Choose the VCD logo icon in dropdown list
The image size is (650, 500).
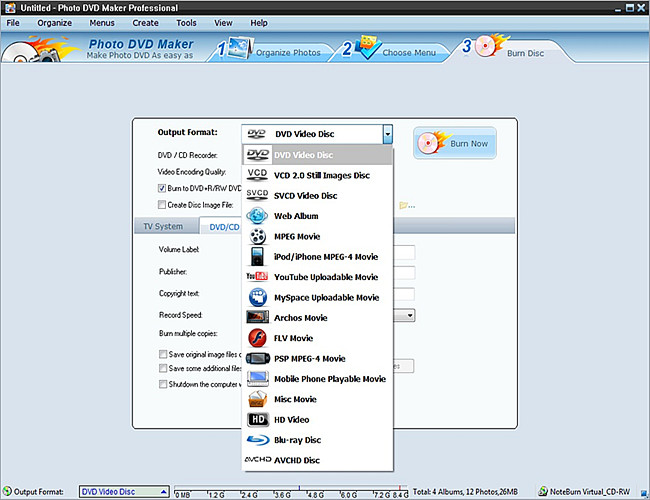257,175
